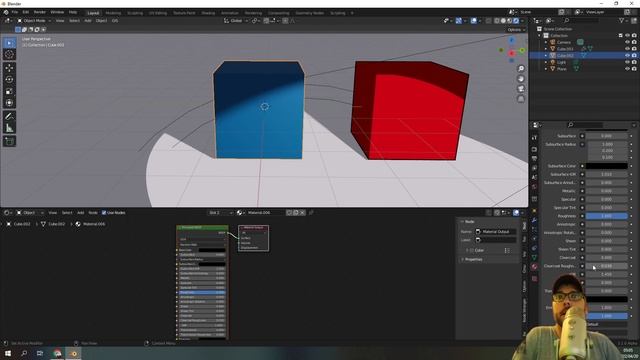Select the Scale tool in viewport toolbar

click(x=9, y=91)
